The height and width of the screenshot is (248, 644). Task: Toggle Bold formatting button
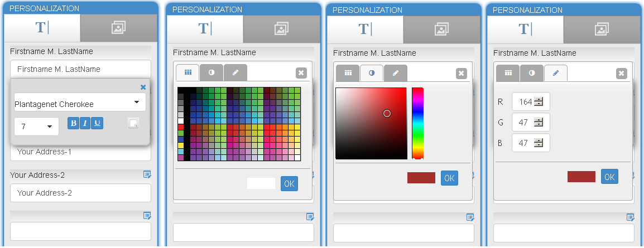point(73,123)
